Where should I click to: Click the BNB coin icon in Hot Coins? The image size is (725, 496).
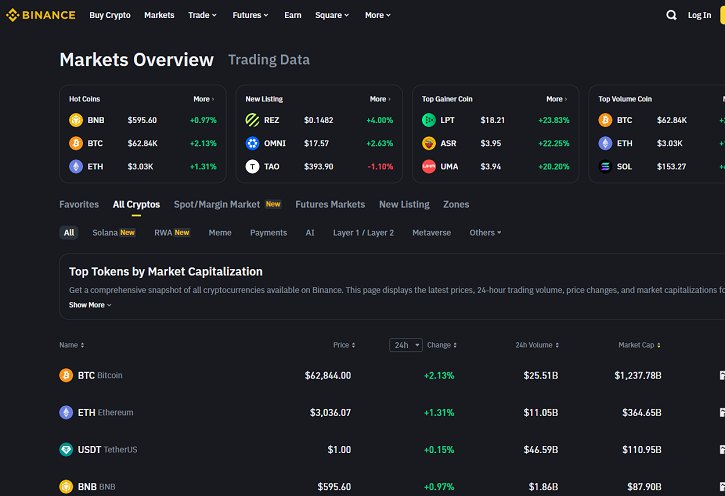click(76, 120)
